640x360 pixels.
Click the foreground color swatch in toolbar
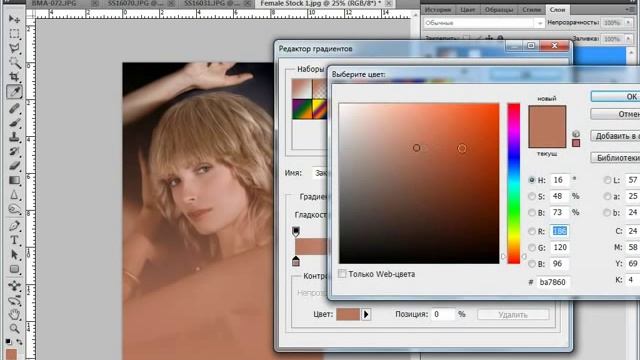coord(11,353)
